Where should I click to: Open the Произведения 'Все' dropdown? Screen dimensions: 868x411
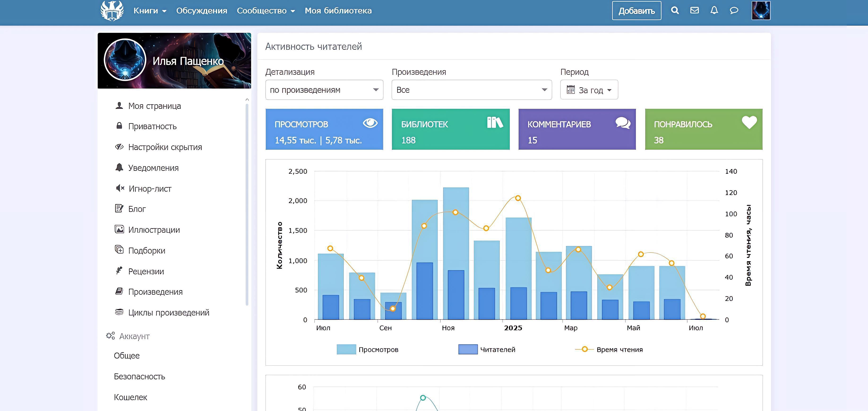471,90
